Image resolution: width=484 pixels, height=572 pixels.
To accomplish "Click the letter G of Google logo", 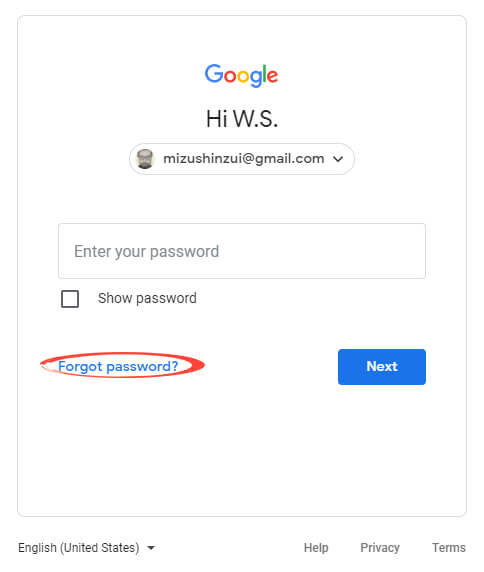I will tap(214, 73).
